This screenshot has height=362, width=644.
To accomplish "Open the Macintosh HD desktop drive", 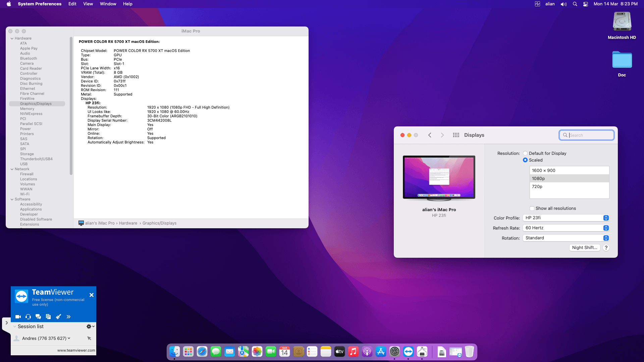I will pyautogui.click(x=622, y=22).
